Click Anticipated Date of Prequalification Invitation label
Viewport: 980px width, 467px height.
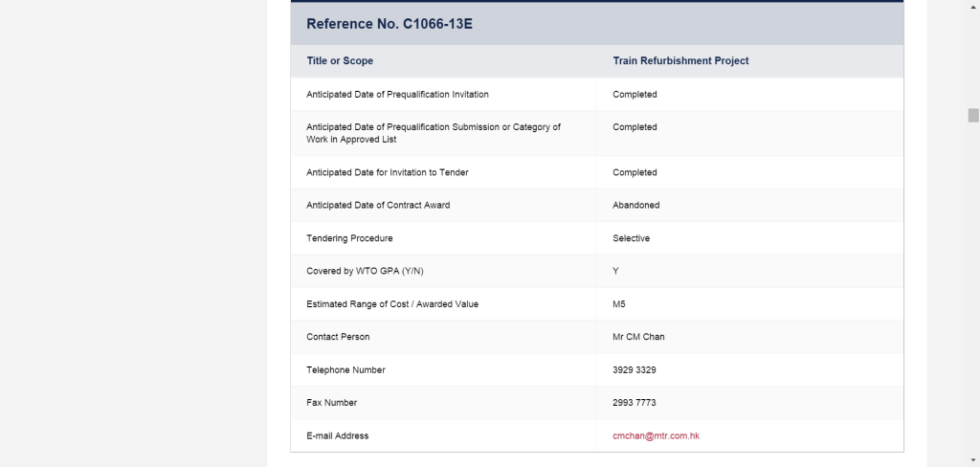[397, 95]
